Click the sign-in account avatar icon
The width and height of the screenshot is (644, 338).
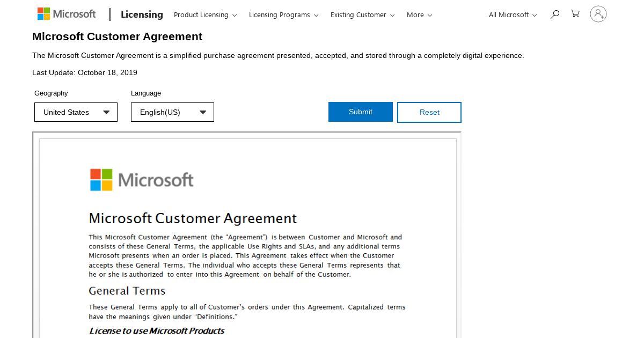(598, 14)
